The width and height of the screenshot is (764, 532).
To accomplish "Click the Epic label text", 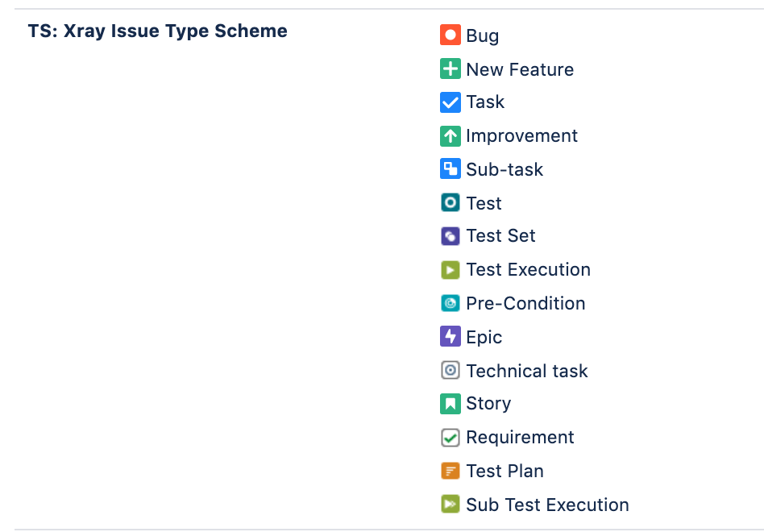I will [x=484, y=338].
